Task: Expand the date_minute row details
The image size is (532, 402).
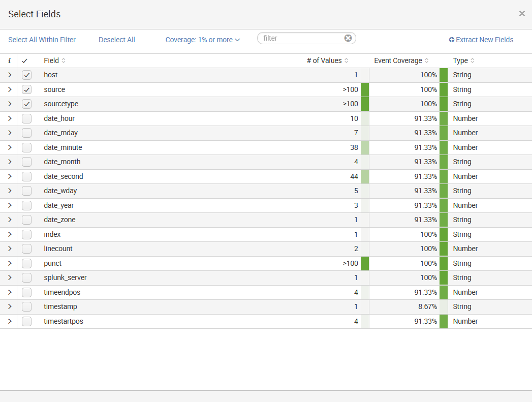Action: (10, 147)
